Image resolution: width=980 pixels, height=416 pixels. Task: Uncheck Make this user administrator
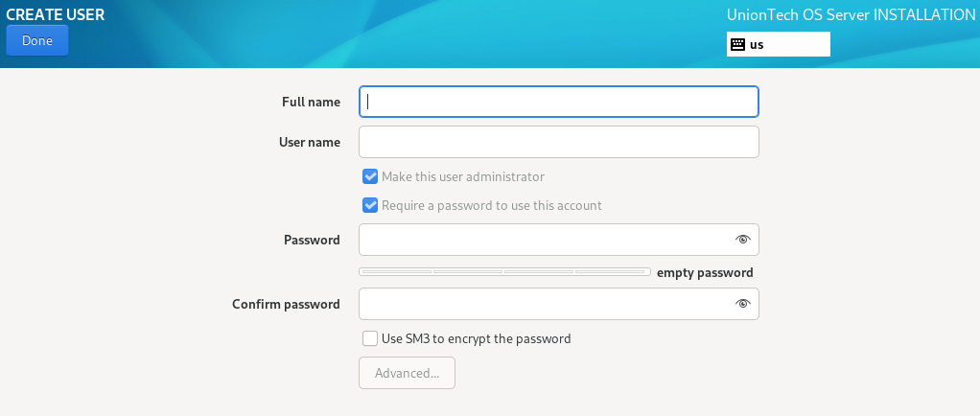point(370,176)
